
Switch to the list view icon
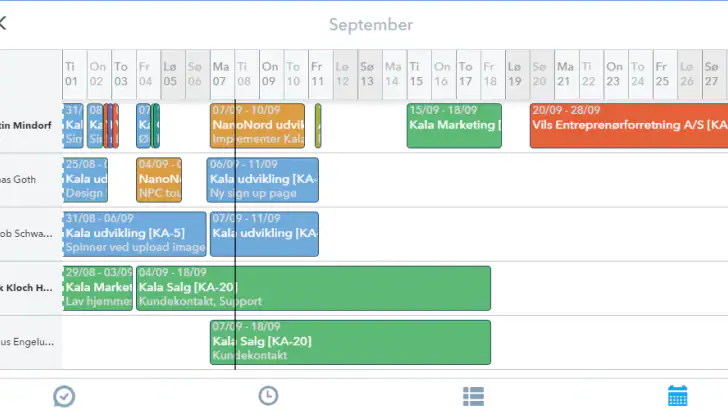tap(473, 397)
